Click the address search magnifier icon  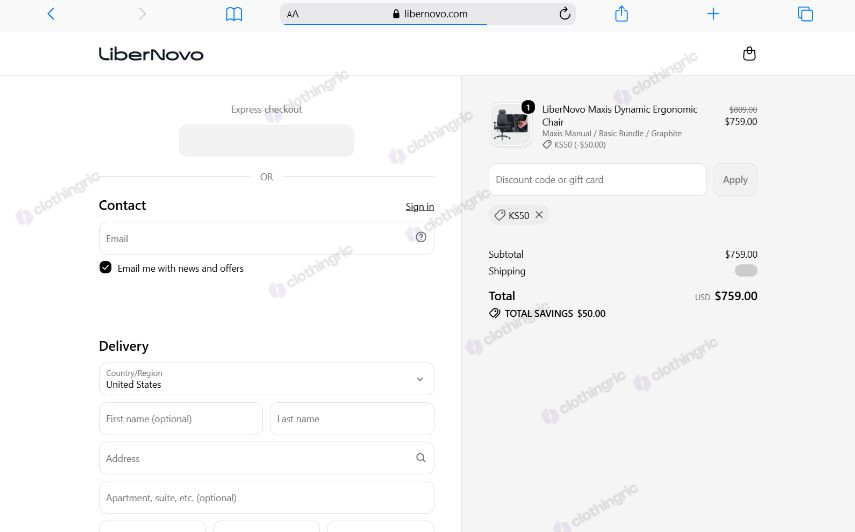(x=421, y=458)
